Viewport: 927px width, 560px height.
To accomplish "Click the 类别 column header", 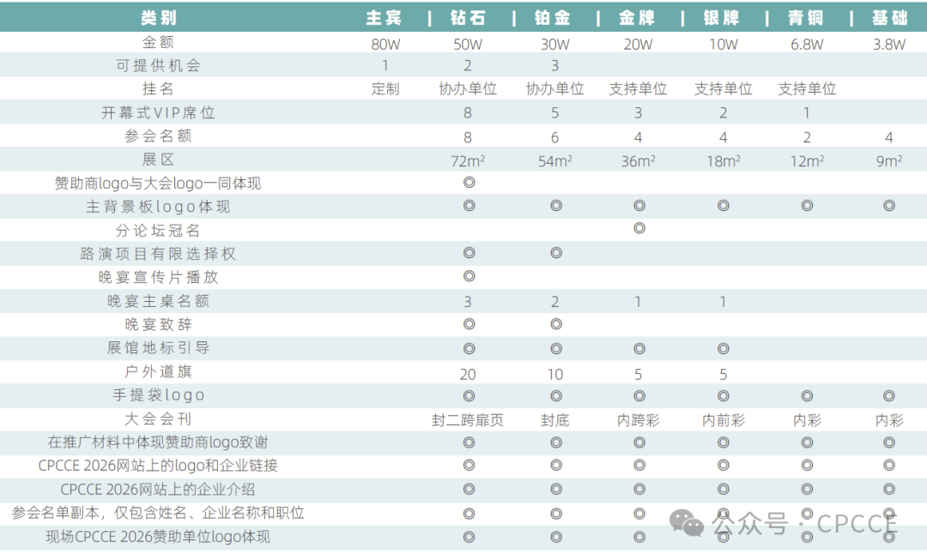I will point(159,18).
